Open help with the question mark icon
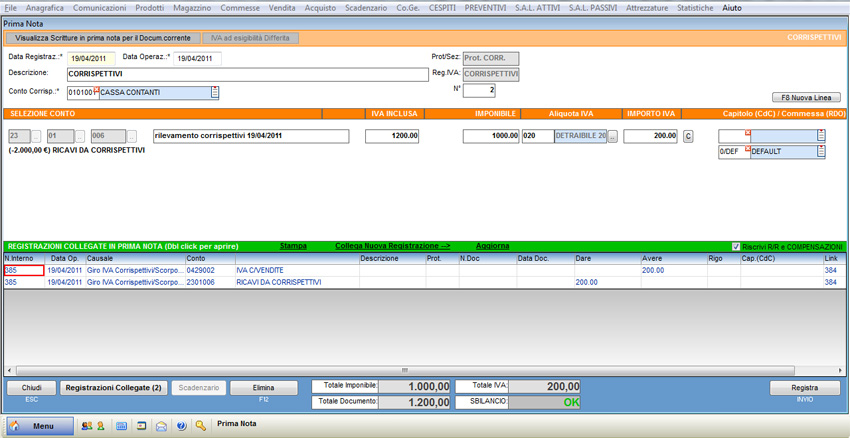The width and height of the screenshot is (850, 438). click(x=181, y=426)
